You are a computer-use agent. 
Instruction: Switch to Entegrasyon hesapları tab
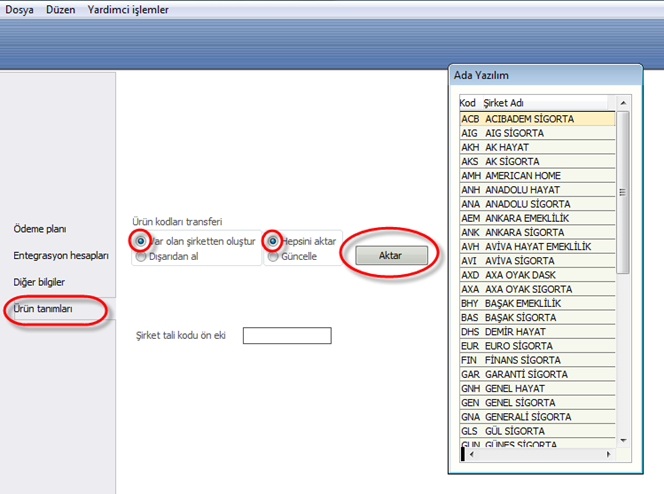pos(60,255)
